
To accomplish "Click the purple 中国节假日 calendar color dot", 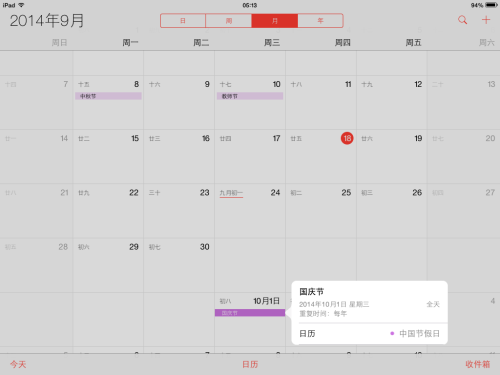I will (x=392, y=333).
